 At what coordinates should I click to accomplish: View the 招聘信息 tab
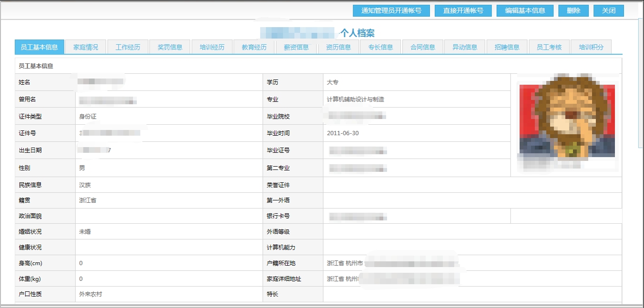[507, 47]
